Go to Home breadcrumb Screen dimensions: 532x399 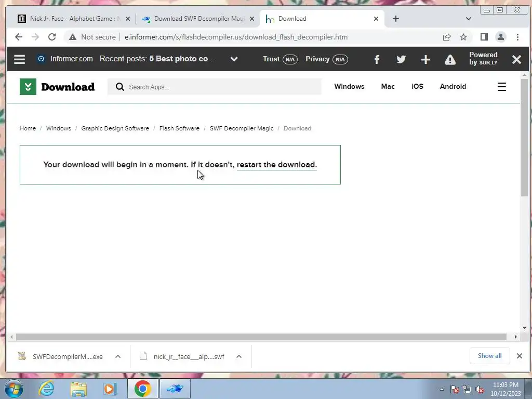pos(28,128)
